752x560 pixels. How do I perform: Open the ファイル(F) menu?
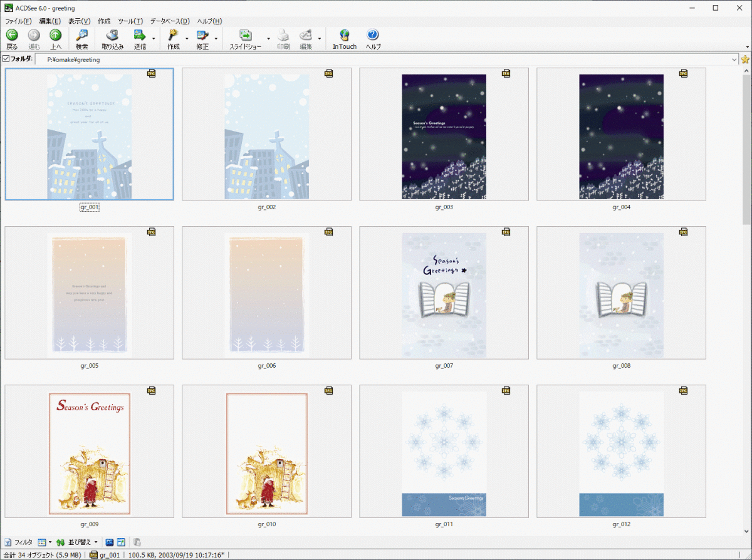click(x=18, y=21)
